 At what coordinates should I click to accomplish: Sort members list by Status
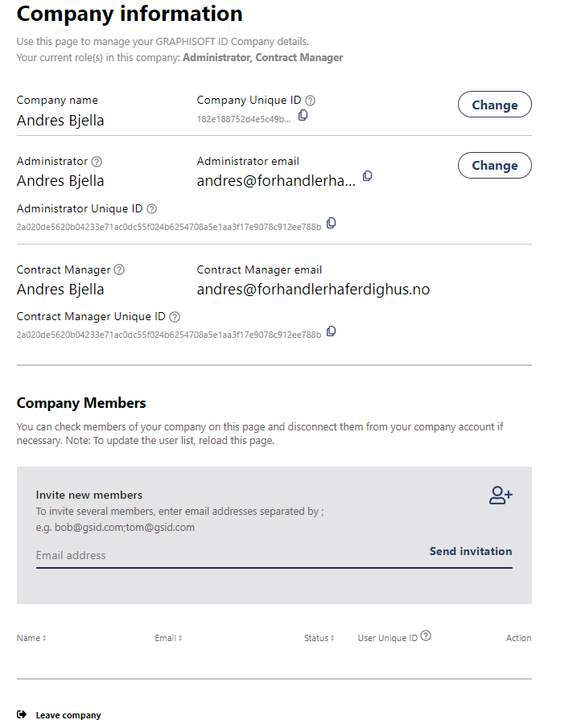[x=318, y=638]
